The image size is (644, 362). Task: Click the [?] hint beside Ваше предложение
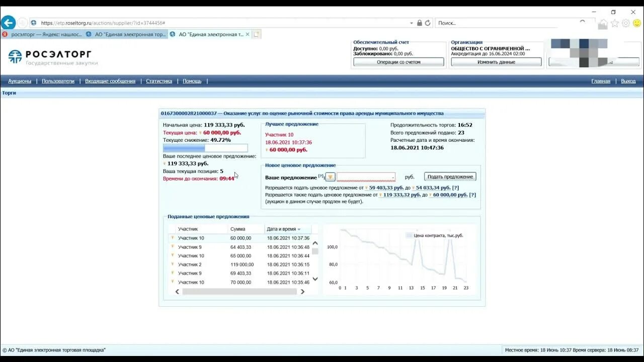coord(321,176)
